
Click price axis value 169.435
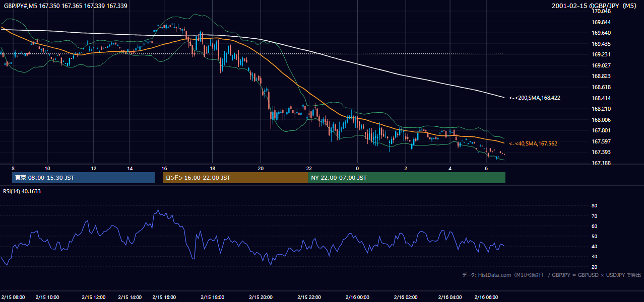601,44
